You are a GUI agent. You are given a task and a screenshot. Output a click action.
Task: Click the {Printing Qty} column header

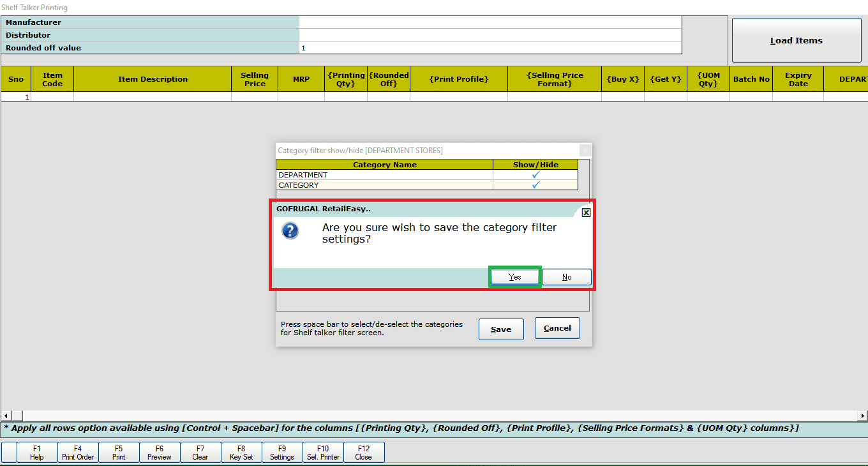click(x=346, y=79)
